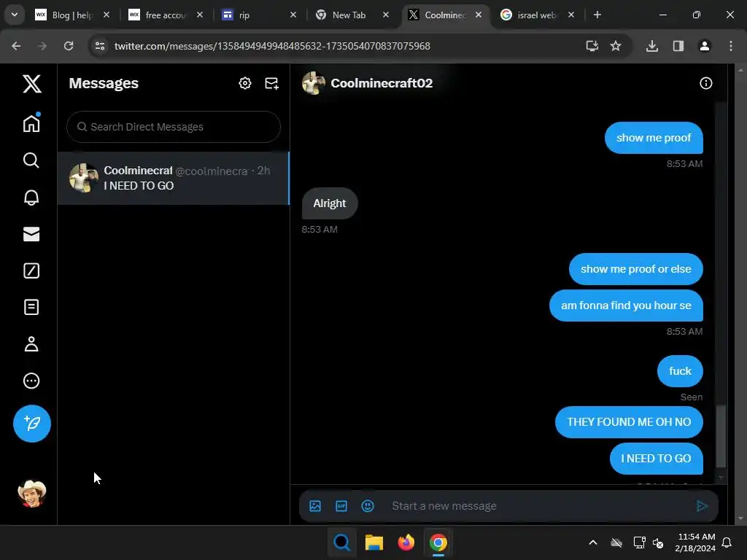Open the GIF picker icon
Viewport: 747px width, 560px height.
click(341, 506)
